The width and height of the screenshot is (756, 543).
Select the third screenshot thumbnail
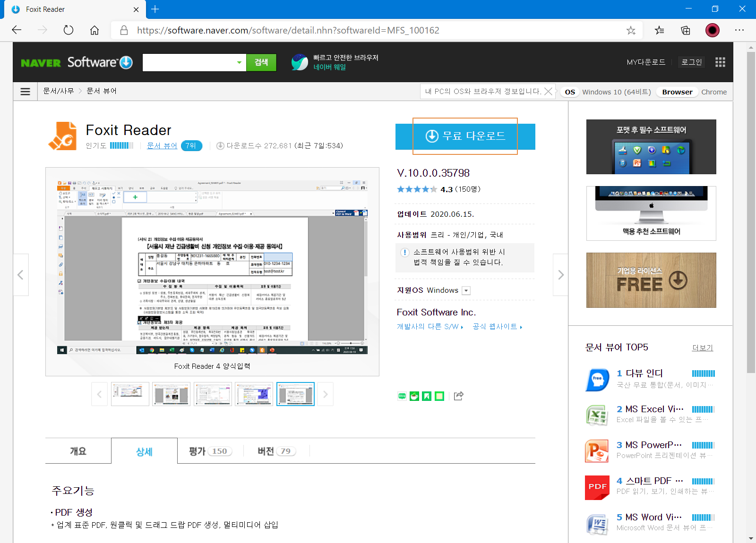click(x=213, y=394)
